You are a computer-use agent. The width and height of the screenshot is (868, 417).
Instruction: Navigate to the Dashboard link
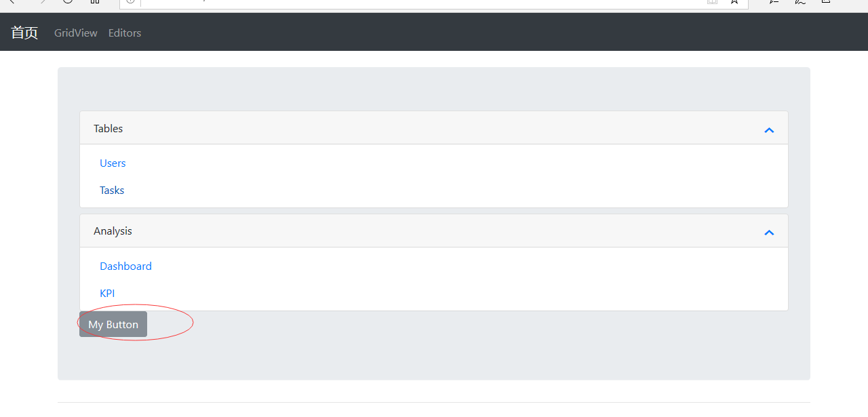click(x=125, y=266)
